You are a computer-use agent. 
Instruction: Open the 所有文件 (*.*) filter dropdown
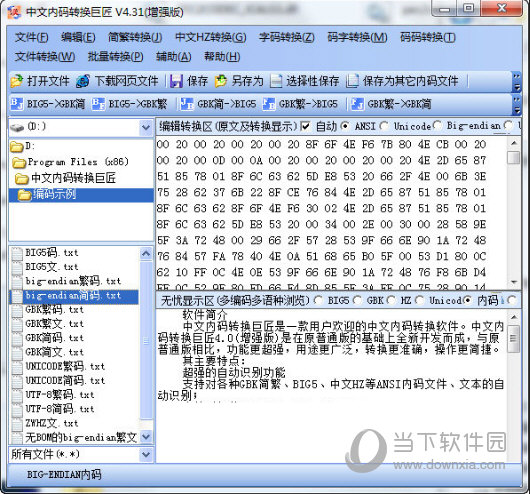point(146,454)
